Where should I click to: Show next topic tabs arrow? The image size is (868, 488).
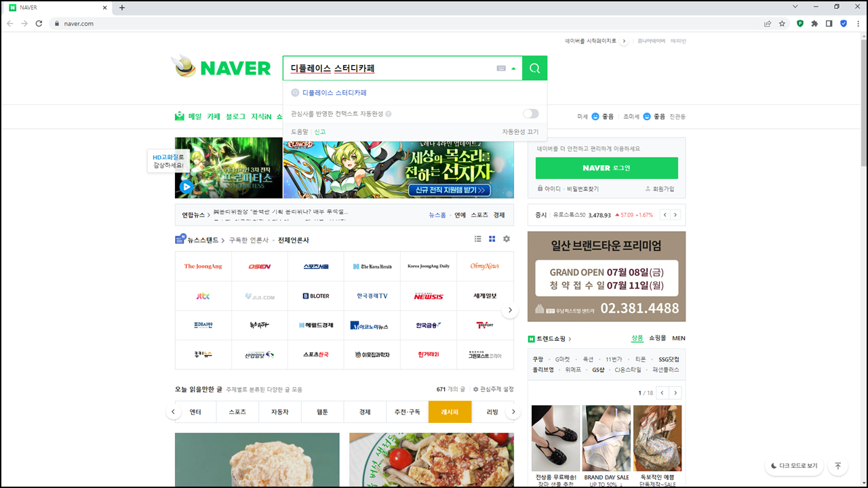coord(513,412)
